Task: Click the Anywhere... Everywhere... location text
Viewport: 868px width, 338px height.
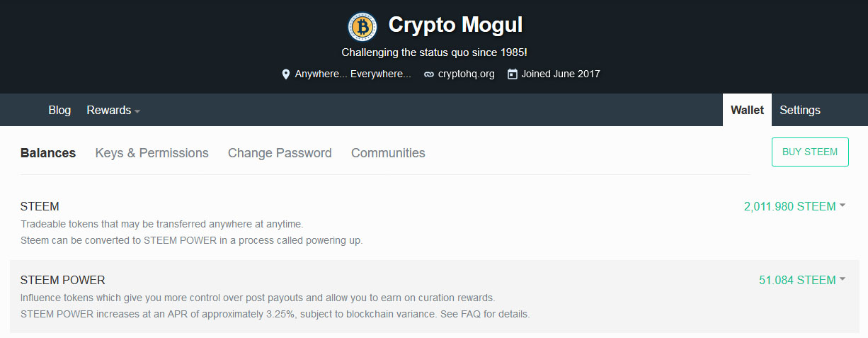Action: [x=353, y=74]
